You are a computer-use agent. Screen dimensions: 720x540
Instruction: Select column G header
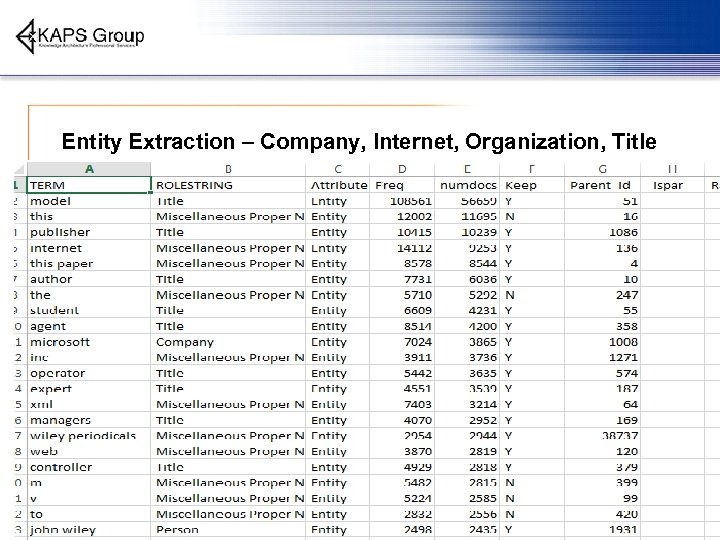click(x=602, y=169)
